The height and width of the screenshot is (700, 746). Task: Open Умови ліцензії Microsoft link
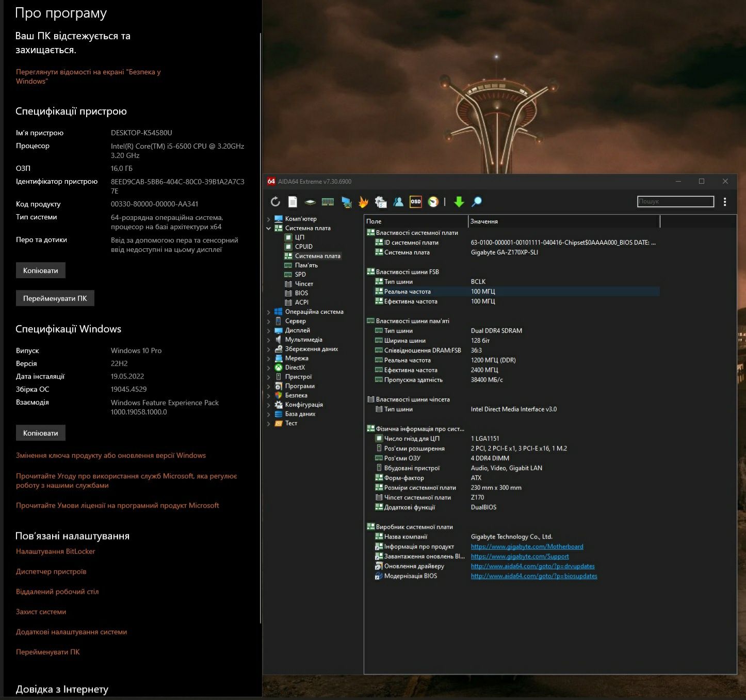point(118,505)
